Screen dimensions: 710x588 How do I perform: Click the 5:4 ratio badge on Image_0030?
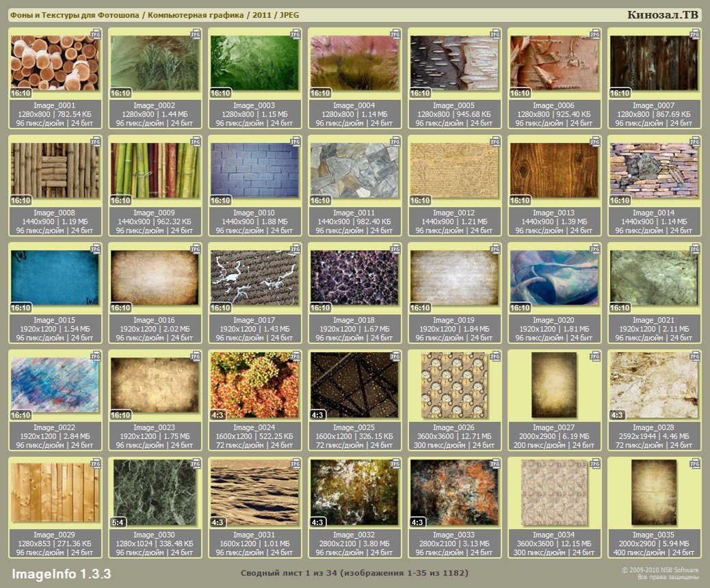[x=118, y=522]
